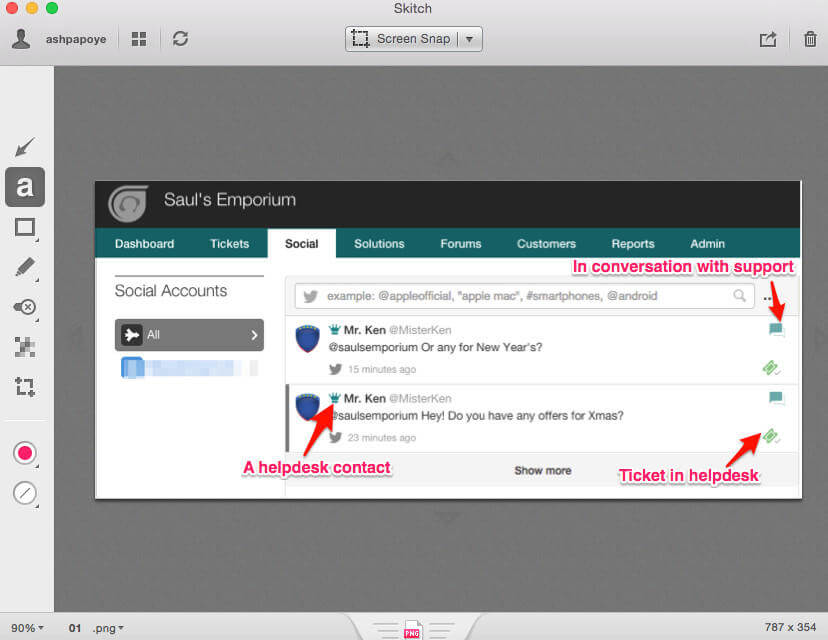Image resolution: width=828 pixels, height=640 pixels.
Task: Click the share icon
Action: [768, 39]
